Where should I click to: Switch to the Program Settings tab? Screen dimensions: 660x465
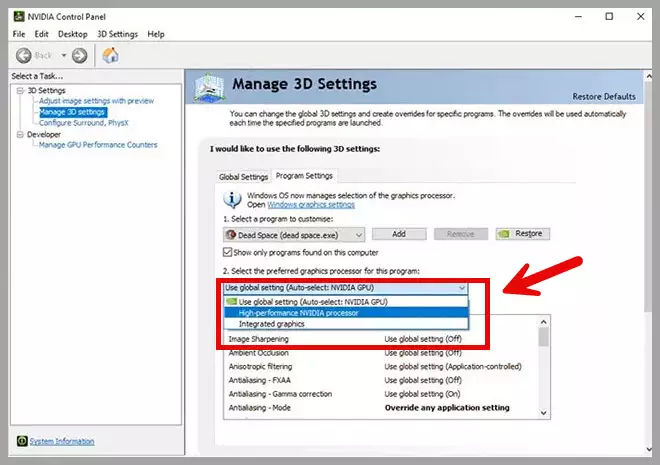point(304,176)
